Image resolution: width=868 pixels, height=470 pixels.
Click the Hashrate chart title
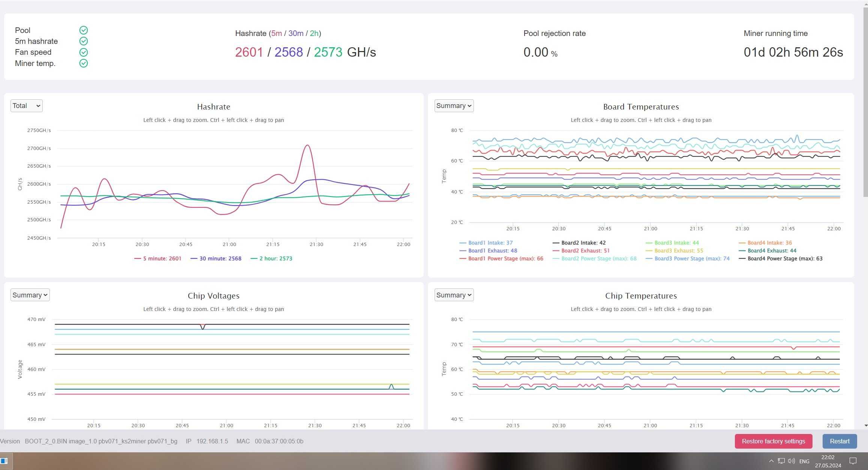click(214, 107)
